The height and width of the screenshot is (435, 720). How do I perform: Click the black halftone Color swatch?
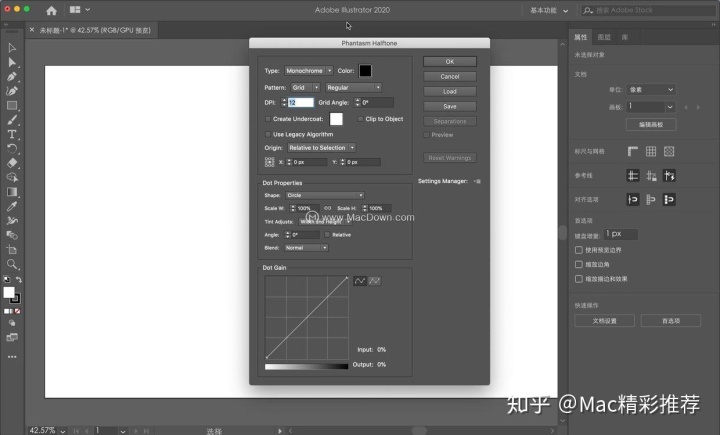(x=365, y=71)
